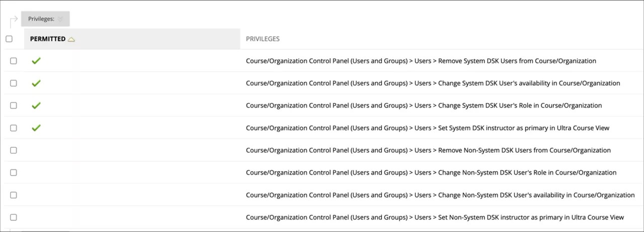Click Change System DSK User's Role privilege text
Screen dimensions: 644x232
[424, 105]
